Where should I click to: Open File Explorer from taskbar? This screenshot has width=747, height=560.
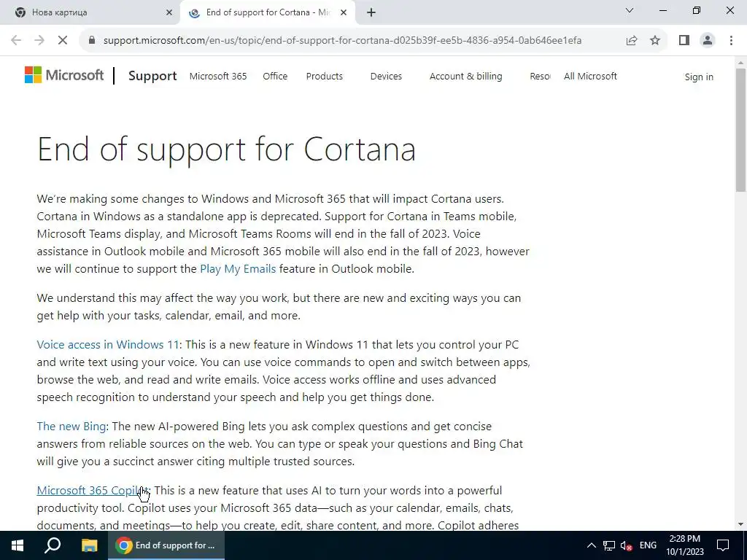click(89, 545)
